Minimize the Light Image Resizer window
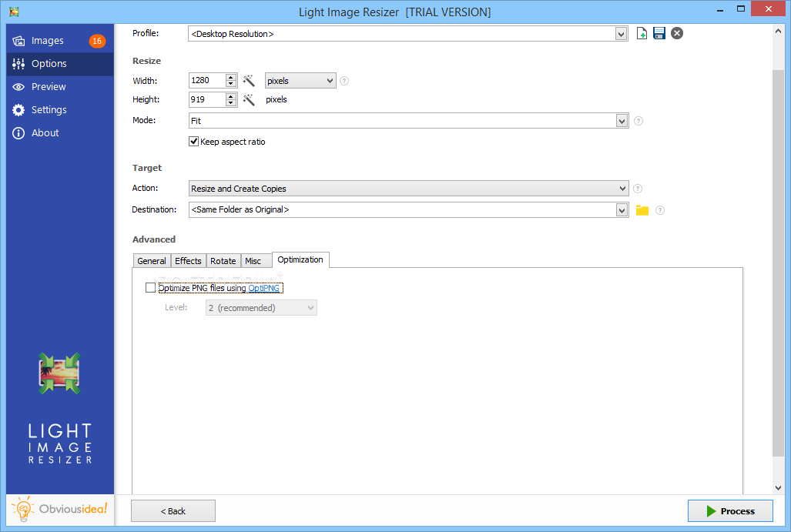791x532 pixels. pos(720,9)
